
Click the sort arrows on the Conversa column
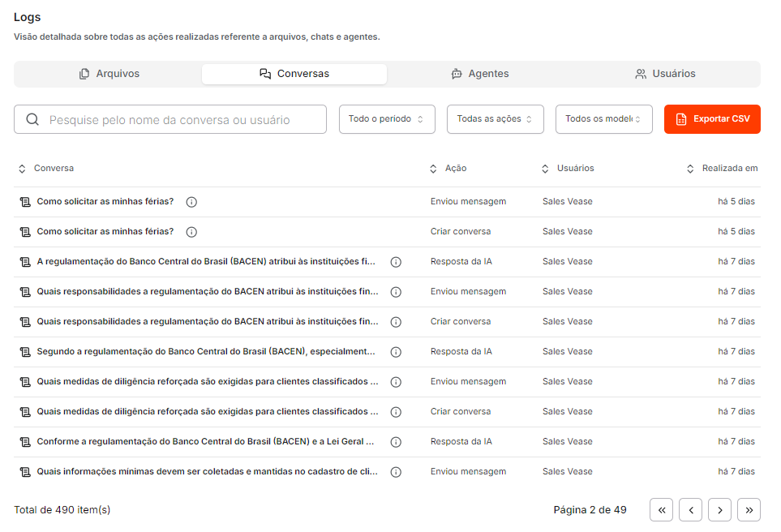(22, 168)
